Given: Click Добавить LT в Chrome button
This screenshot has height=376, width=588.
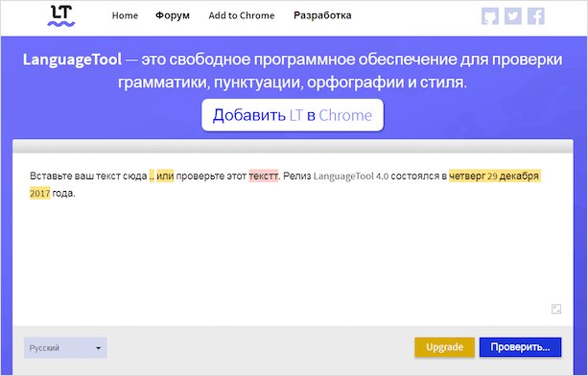Looking at the screenshot, I should coord(293,115).
